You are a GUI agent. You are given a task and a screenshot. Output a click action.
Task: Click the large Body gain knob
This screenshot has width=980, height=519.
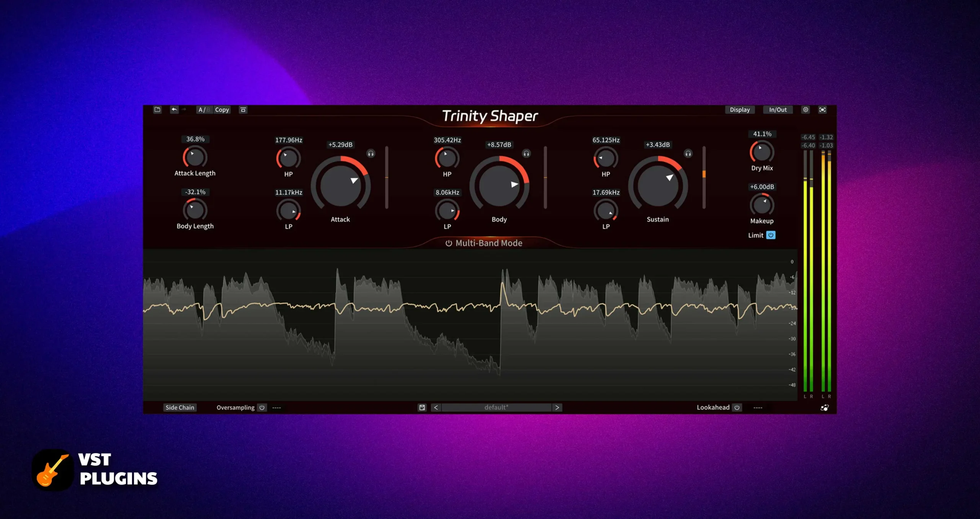(x=499, y=186)
